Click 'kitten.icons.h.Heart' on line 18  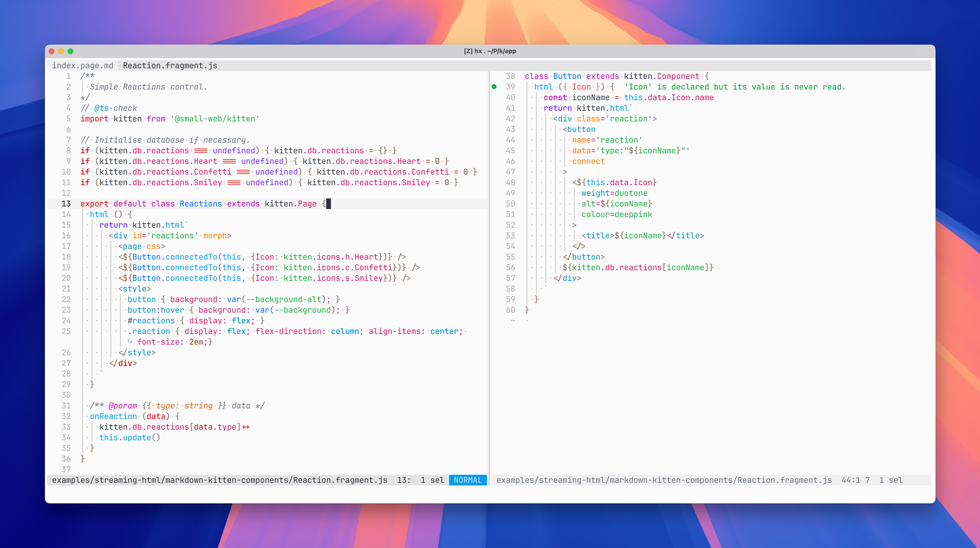[x=330, y=257]
